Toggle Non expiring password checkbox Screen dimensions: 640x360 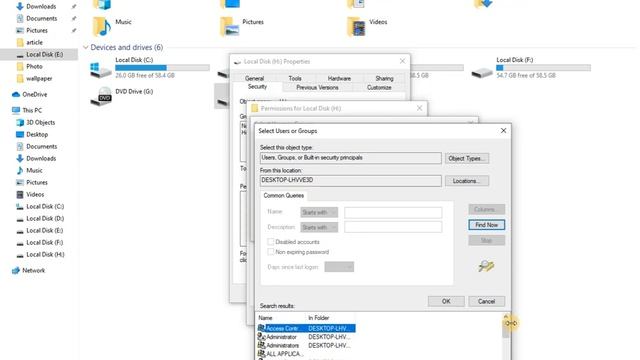pos(271,252)
